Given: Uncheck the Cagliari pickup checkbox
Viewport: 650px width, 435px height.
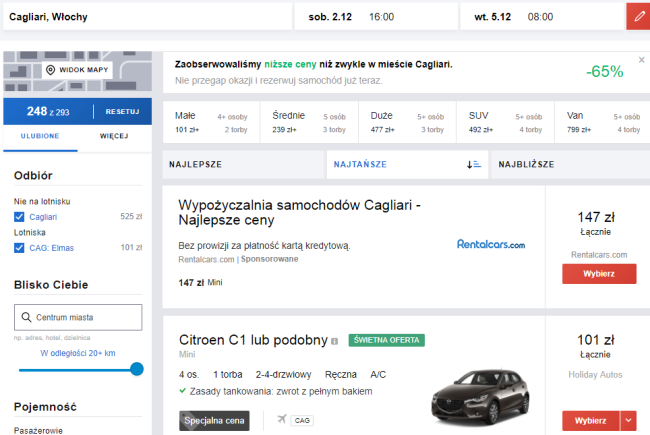Looking at the screenshot, I should tap(19, 216).
